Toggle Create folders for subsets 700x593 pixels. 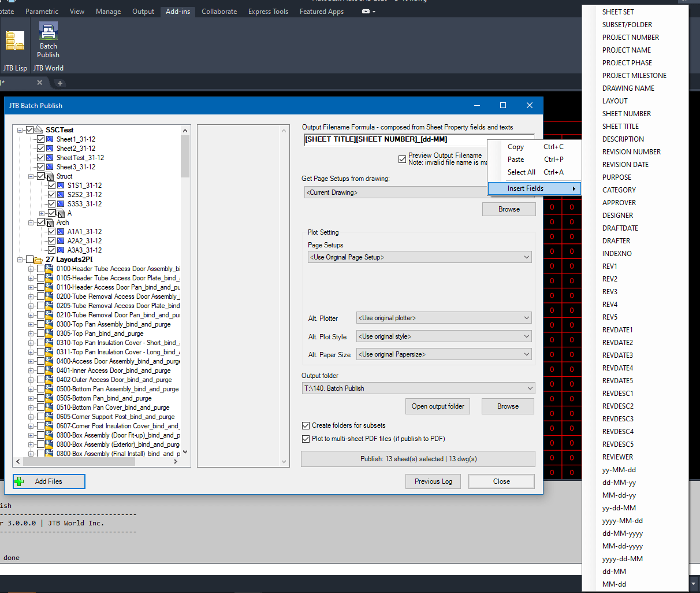306,425
